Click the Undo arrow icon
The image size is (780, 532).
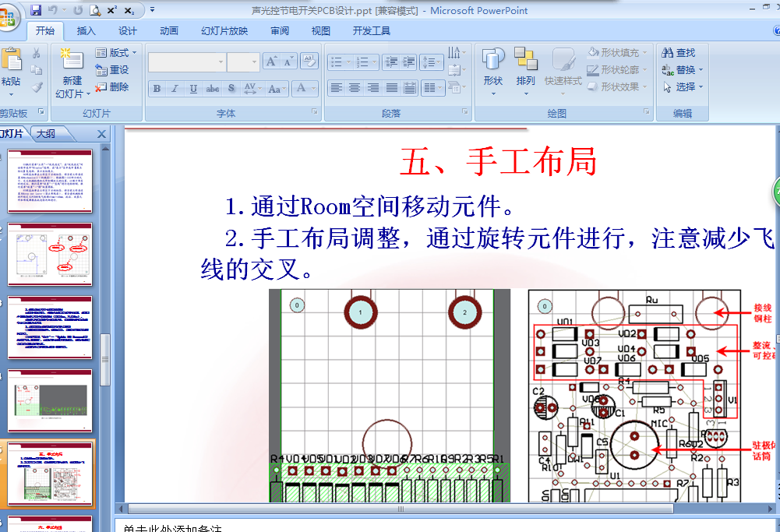click(53, 10)
